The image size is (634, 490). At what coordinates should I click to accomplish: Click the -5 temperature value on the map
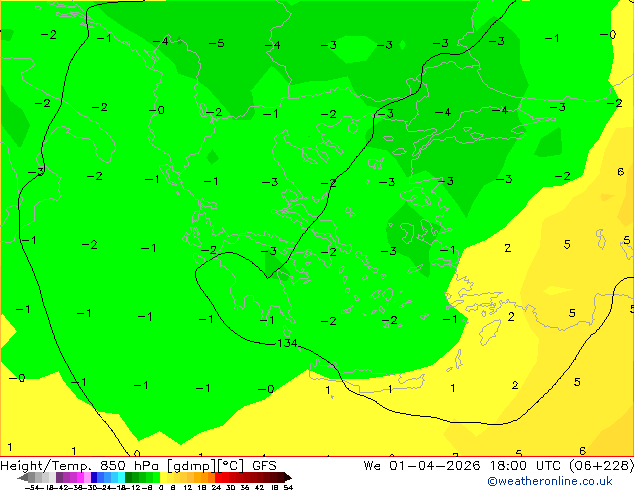click(x=216, y=43)
